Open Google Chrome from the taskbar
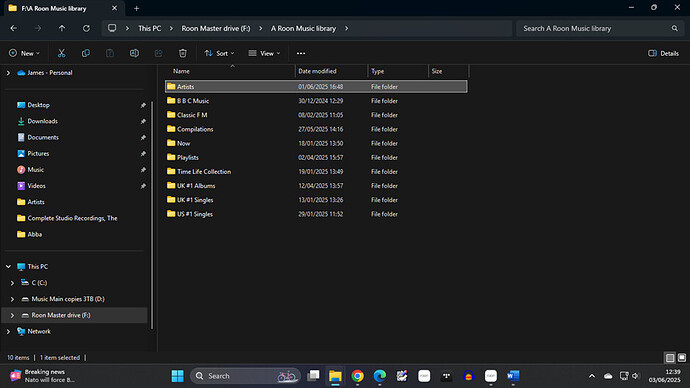This screenshot has height=388, width=690. [357, 376]
